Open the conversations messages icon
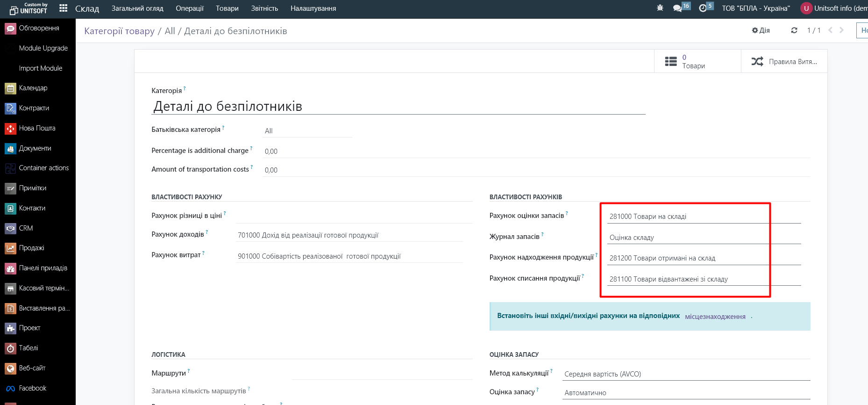This screenshot has height=405, width=868. (x=677, y=8)
